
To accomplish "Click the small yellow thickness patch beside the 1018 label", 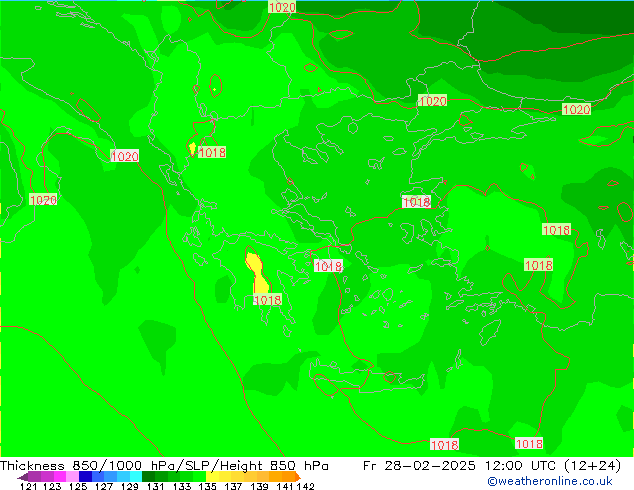I will 192,148.
